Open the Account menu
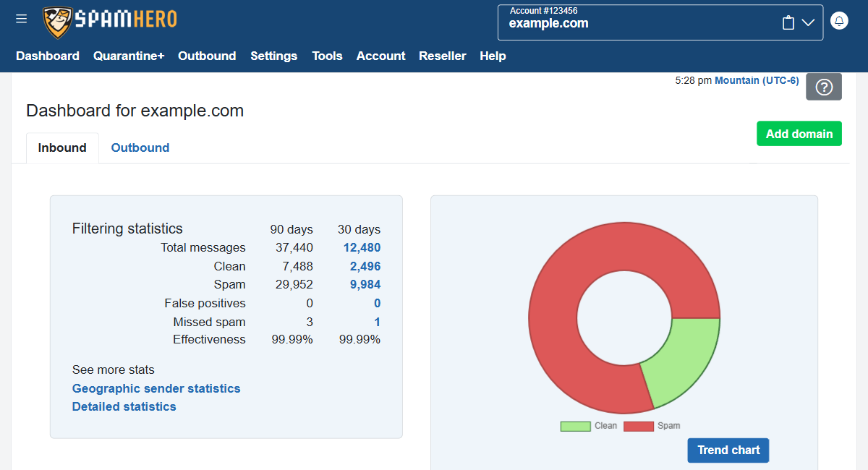The height and width of the screenshot is (470, 868). 381,56
